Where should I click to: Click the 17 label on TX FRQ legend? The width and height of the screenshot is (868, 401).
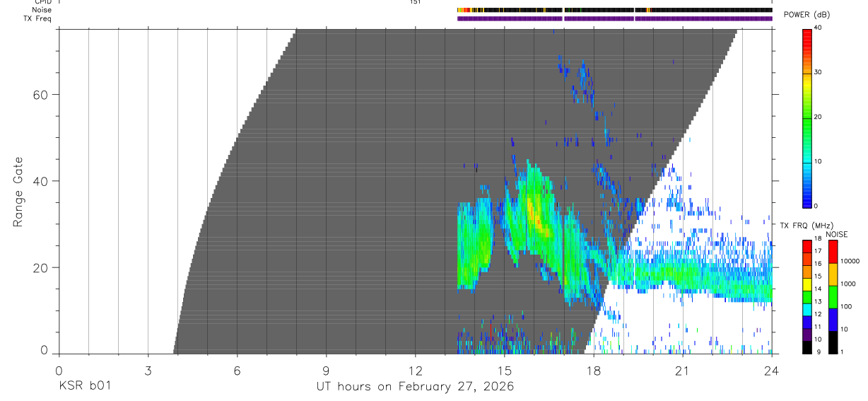coord(817,251)
